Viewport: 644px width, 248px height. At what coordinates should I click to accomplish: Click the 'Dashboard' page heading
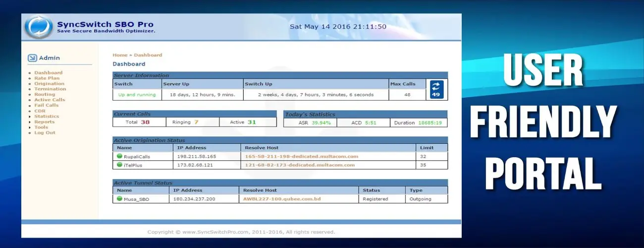point(129,64)
